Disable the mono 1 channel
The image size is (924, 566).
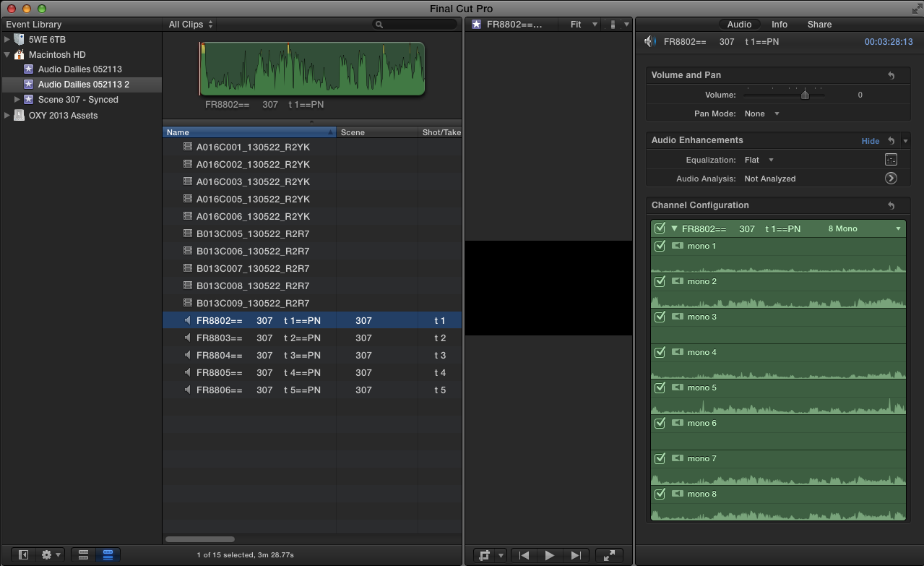(x=660, y=246)
